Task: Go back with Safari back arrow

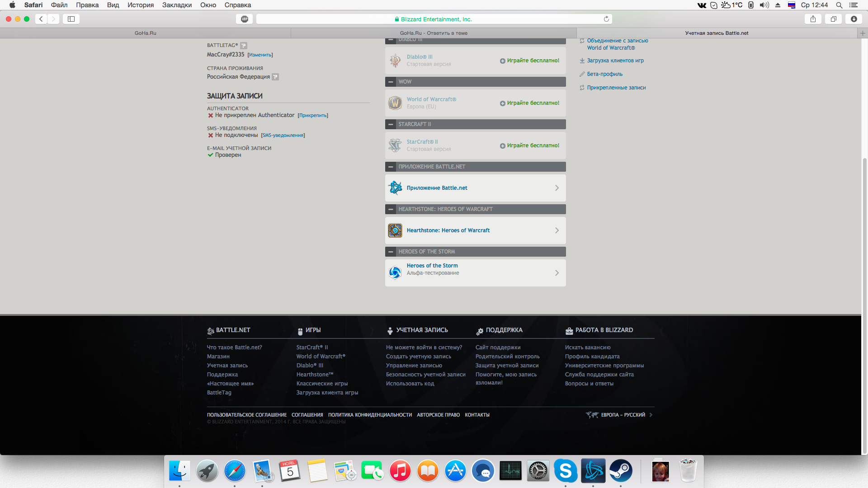Action: point(41,19)
